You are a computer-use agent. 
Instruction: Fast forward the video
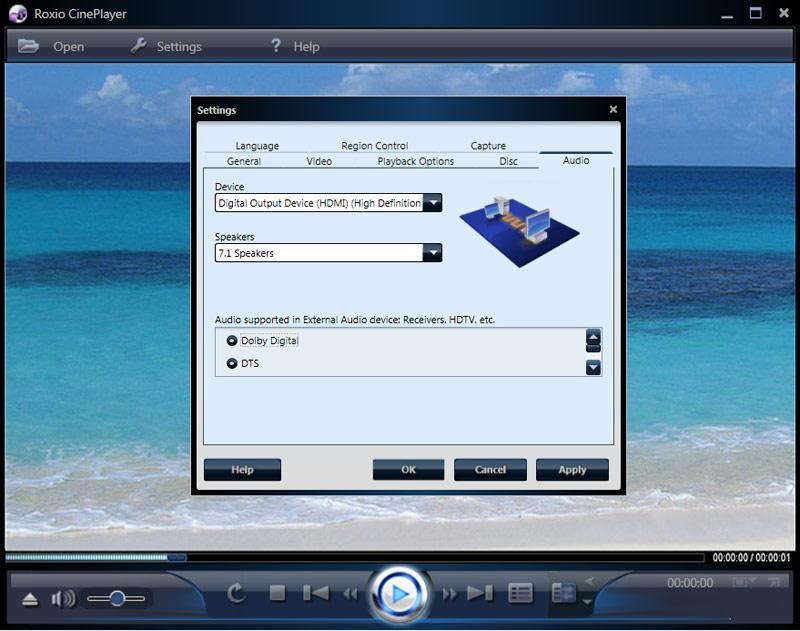449,593
